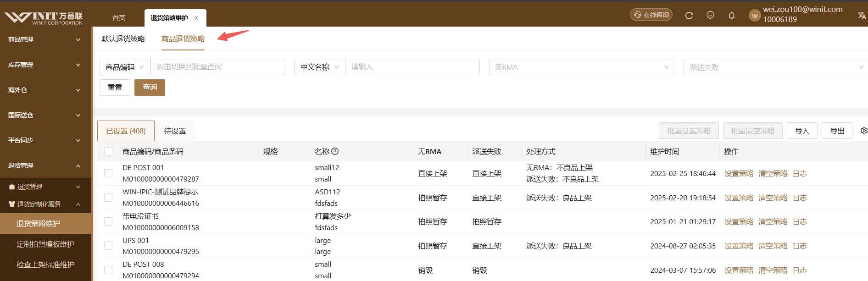This screenshot has height=281, width=868.
Task: Open 检查上架标准维护 in the sidebar
Action: (x=45, y=264)
